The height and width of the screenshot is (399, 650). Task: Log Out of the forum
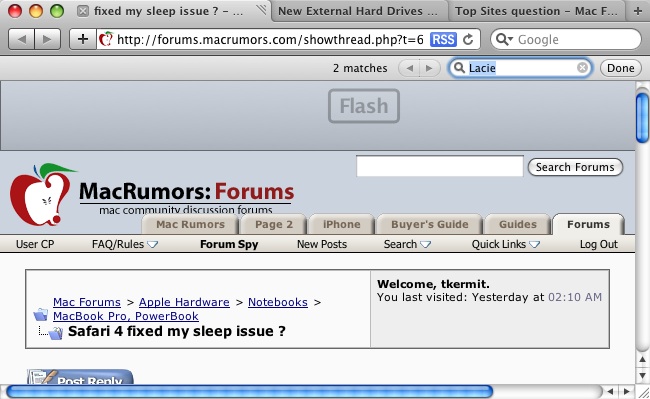(x=599, y=244)
